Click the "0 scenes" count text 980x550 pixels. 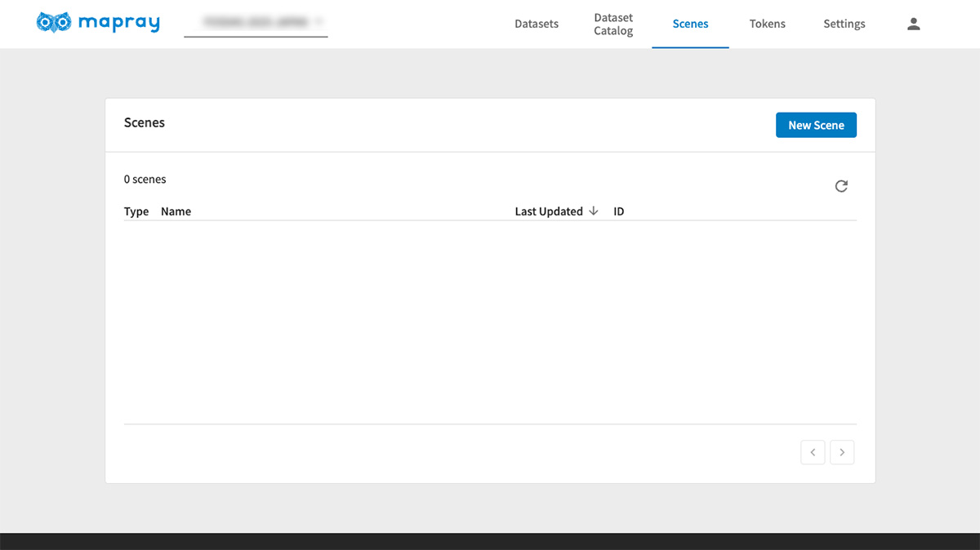click(x=145, y=179)
